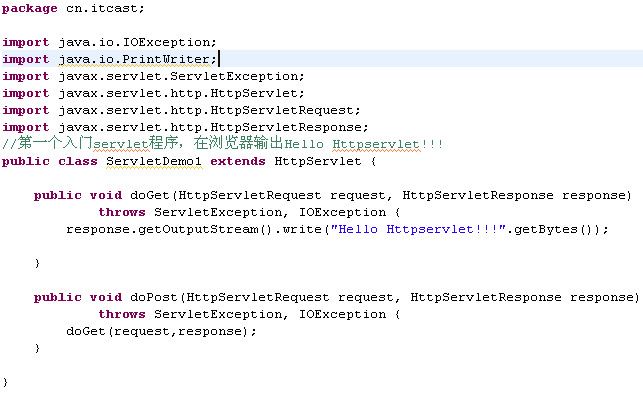The height and width of the screenshot is (393, 643).
Task: Click the Chinese comment line about servlet
Action: (x=223, y=144)
